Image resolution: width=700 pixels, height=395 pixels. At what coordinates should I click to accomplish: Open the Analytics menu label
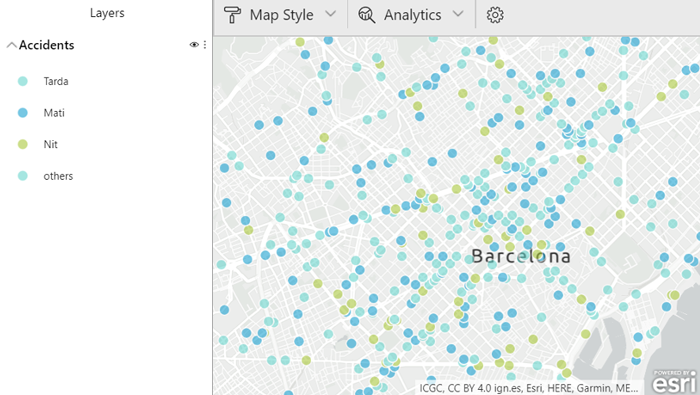click(x=412, y=15)
